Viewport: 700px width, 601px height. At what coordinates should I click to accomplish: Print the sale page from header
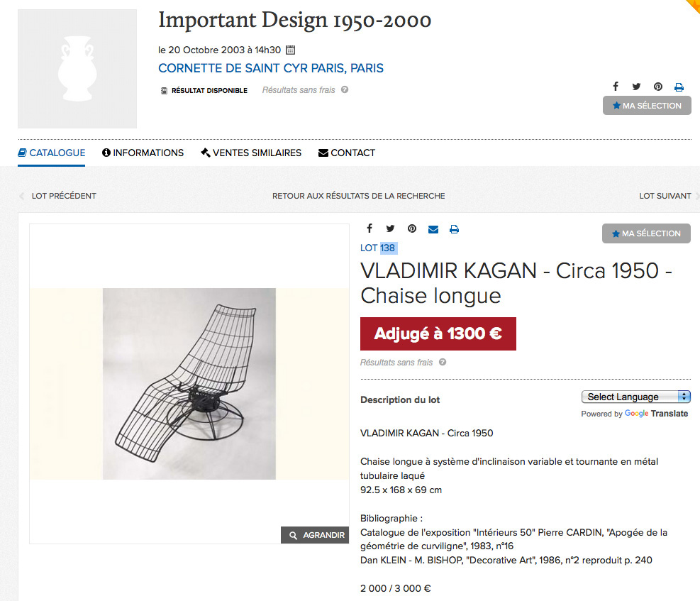click(679, 87)
